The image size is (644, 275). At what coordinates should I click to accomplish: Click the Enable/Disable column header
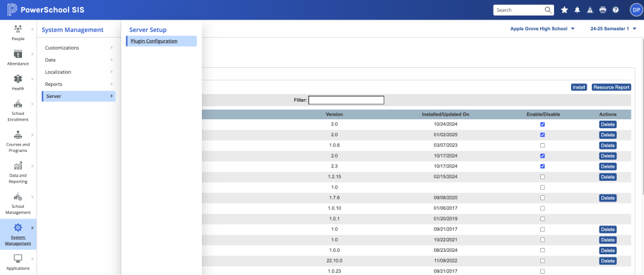click(x=543, y=114)
